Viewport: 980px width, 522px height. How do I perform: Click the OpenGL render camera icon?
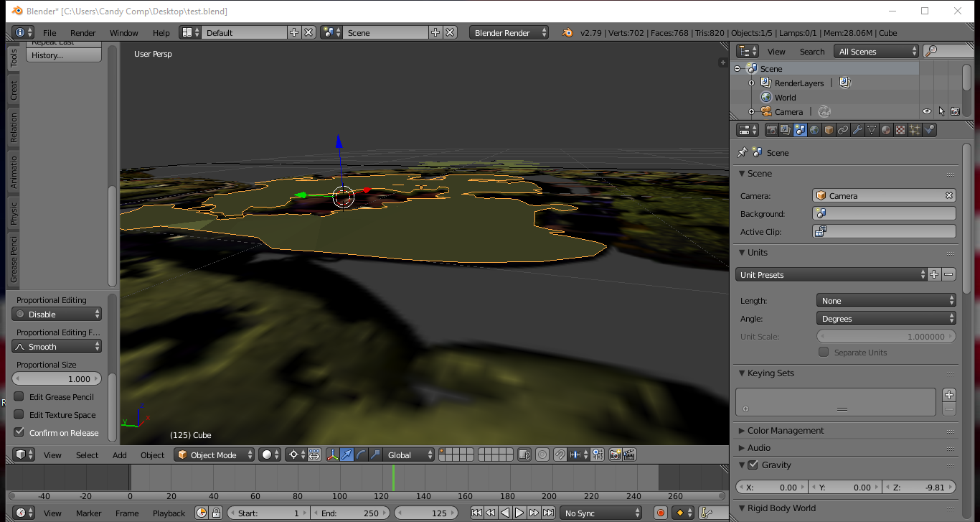pyautogui.click(x=615, y=455)
